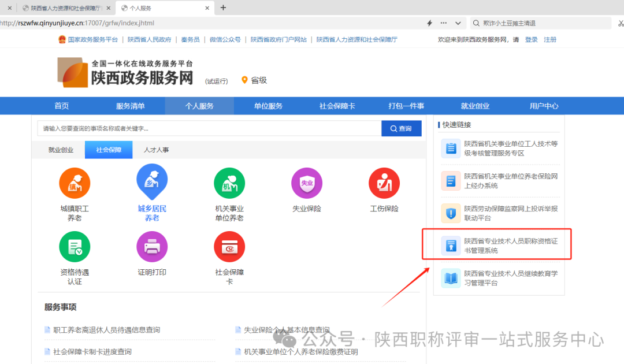Image resolution: width=624 pixels, height=364 pixels.
Task: Expand the address bar dropdown chevron
Action: point(458,23)
